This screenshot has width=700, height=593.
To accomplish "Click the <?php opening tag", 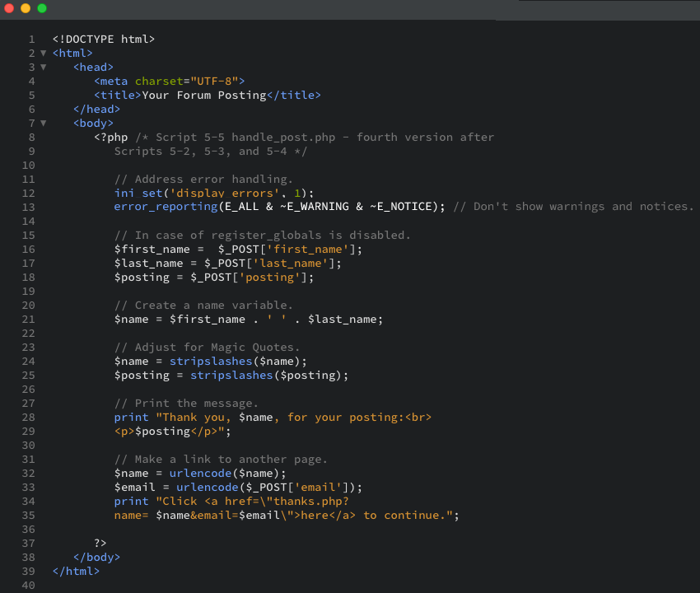I will pos(110,137).
